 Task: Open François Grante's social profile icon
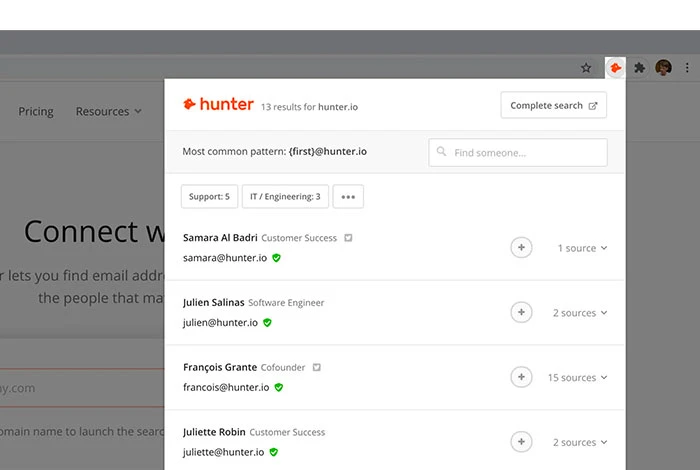[x=317, y=367]
